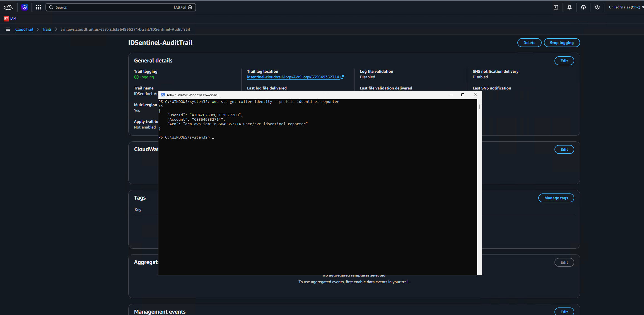Click the SNS notification delivery Disabled value

click(480, 77)
